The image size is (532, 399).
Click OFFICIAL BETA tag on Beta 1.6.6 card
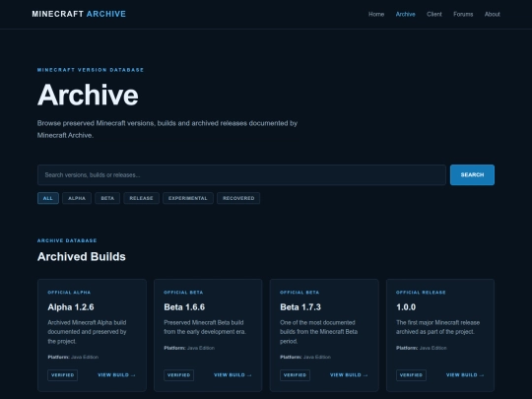click(x=183, y=293)
